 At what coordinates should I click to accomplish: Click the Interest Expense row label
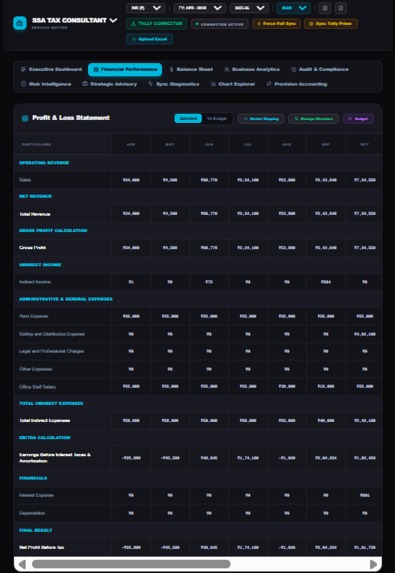[x=36, y=496]
